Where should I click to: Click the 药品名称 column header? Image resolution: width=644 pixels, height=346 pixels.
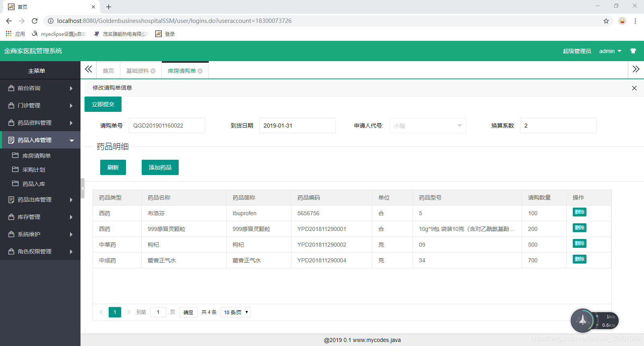coord(184,198)
